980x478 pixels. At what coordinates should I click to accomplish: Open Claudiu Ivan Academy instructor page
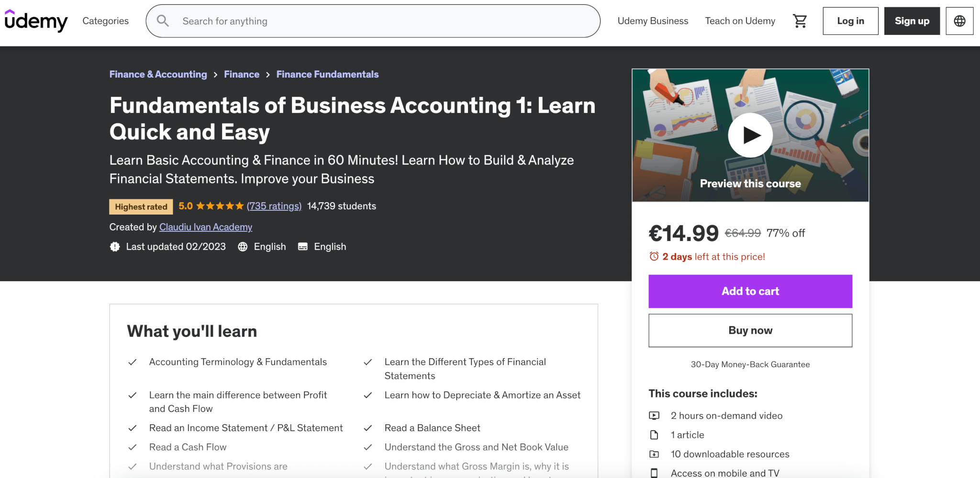click(206, 227)
